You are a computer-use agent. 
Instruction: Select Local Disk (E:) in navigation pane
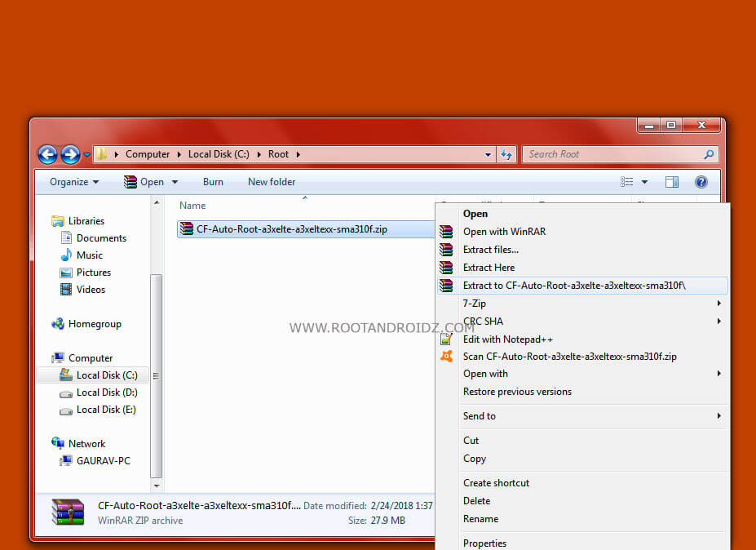pyautogui.click(x=97, y=410)
